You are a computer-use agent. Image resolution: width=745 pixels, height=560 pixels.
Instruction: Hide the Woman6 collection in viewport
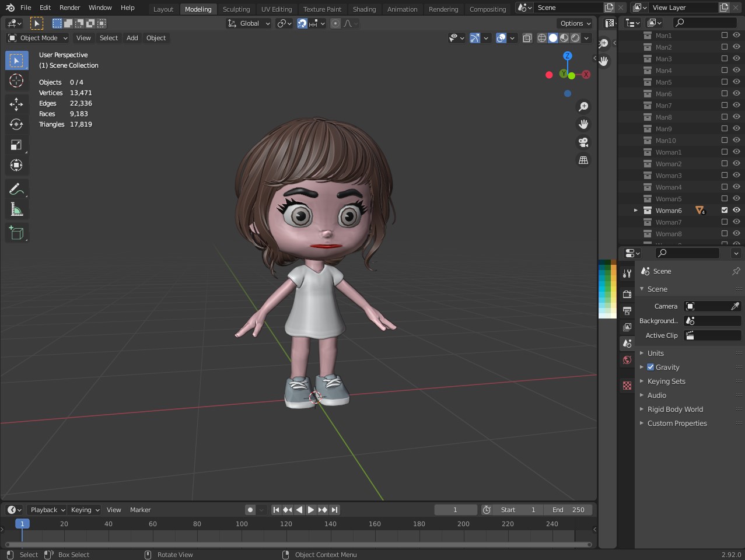pos(736,210)
